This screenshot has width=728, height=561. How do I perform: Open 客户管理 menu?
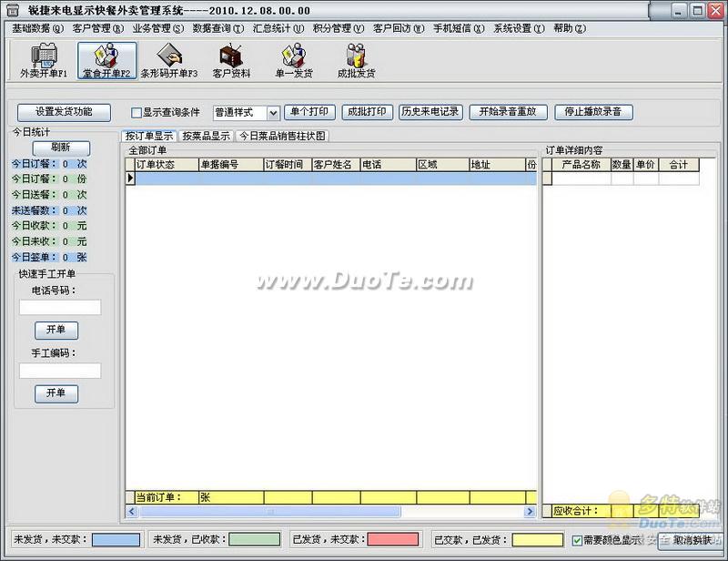(x=98, y=28)
